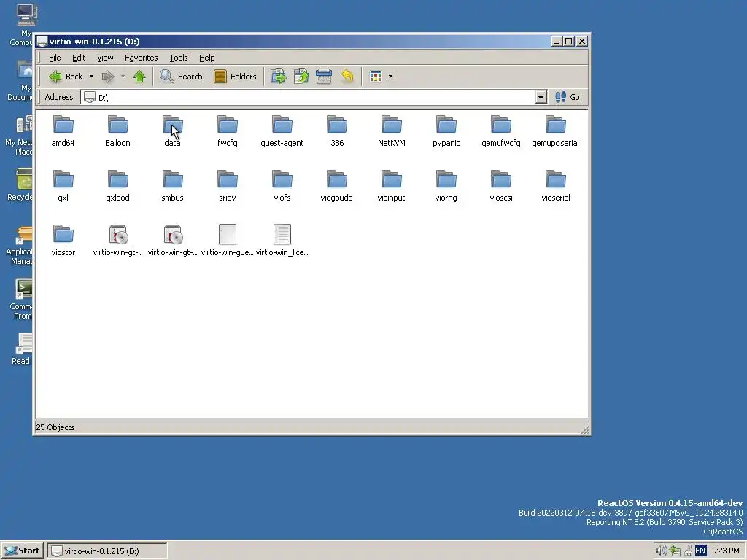The image size is (747, 560).
Task: Select the viostor folder
Action: [x=63, y=241]
